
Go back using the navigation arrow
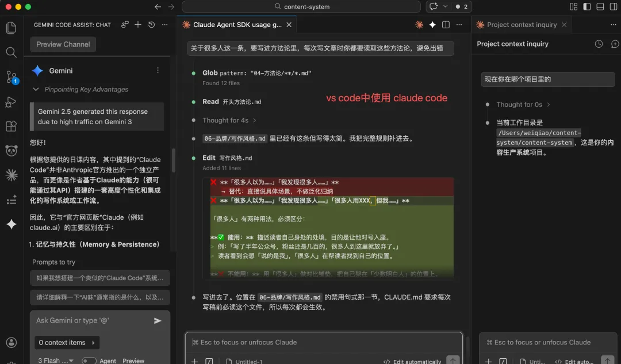pos(158,7)
